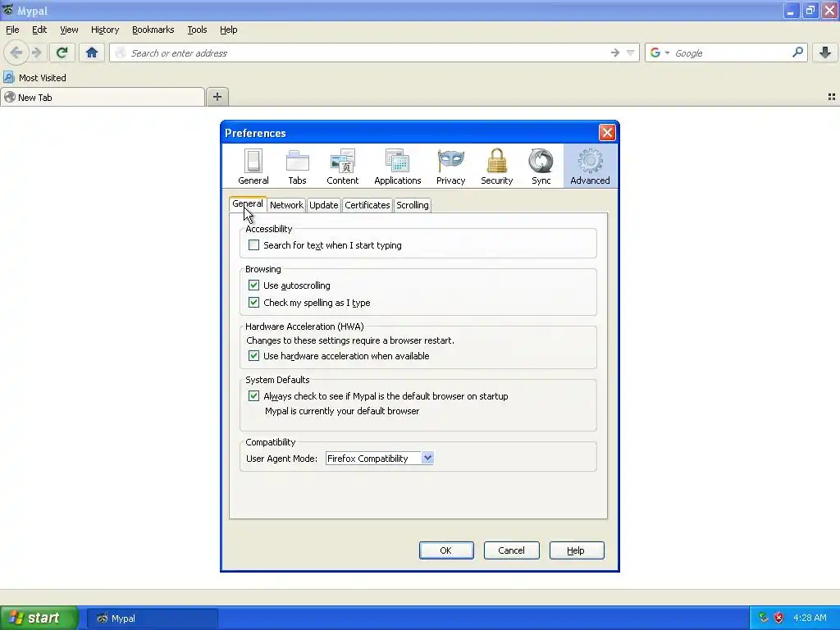Click the browser Back arrow button
840x630 pixels.
click(x=16, y=52)
